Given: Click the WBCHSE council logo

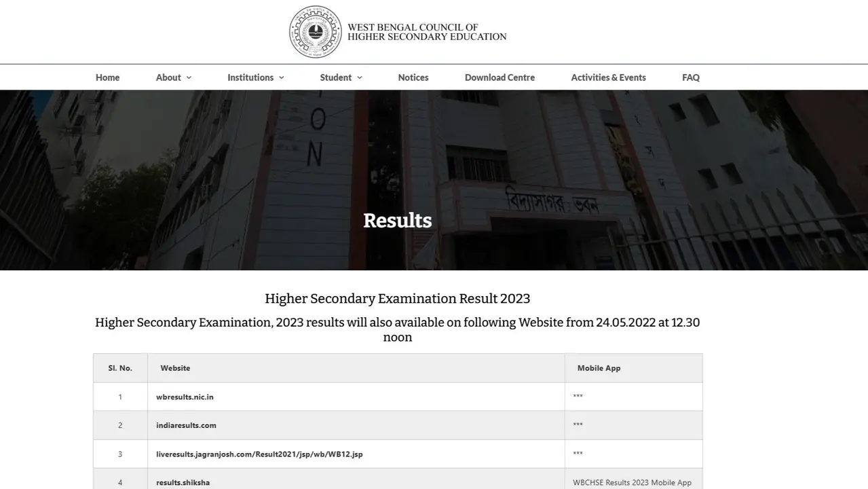Looking at the screenshot, I should (315, 31).
